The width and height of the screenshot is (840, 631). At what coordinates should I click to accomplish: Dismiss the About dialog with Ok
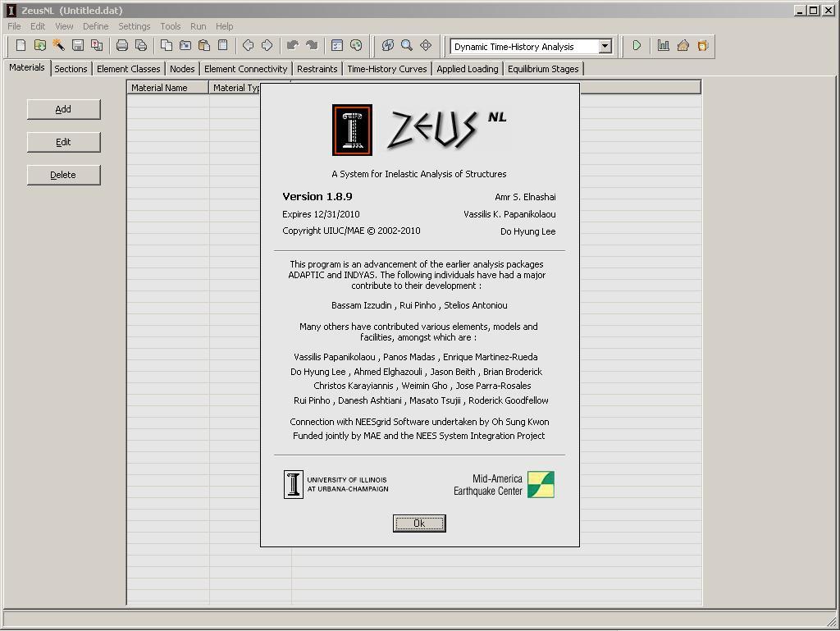point(419,524)
